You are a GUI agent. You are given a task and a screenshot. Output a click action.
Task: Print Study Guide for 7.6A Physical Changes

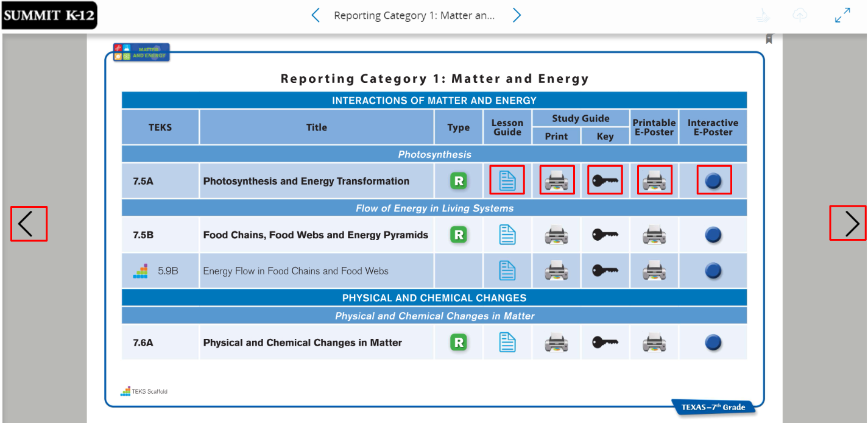556,343
